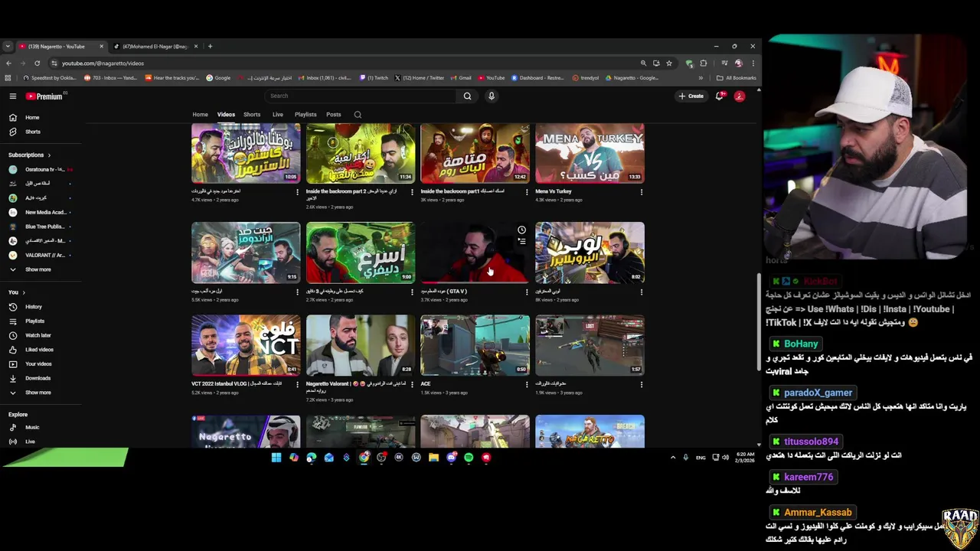Viewport: 980px width, 551px height.
Task: Open ENG language indicator in taskbar
Action: point(701,458)
